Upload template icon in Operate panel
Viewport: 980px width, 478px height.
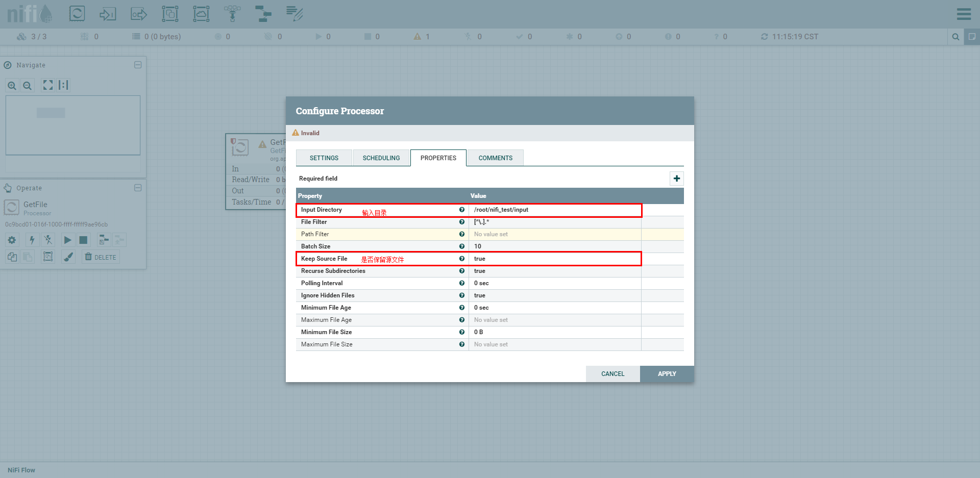tap(119, 240)
